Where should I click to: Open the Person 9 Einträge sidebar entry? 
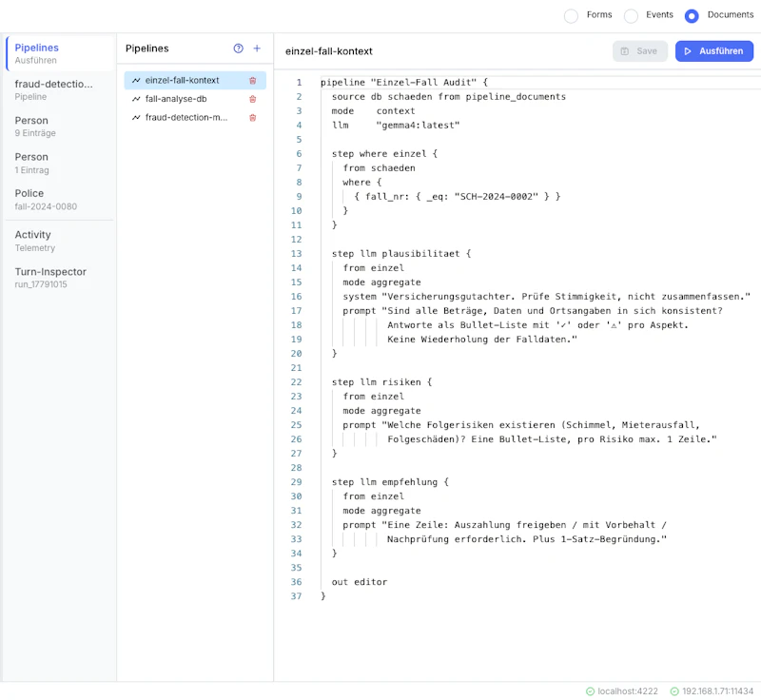tap(60, 126)
